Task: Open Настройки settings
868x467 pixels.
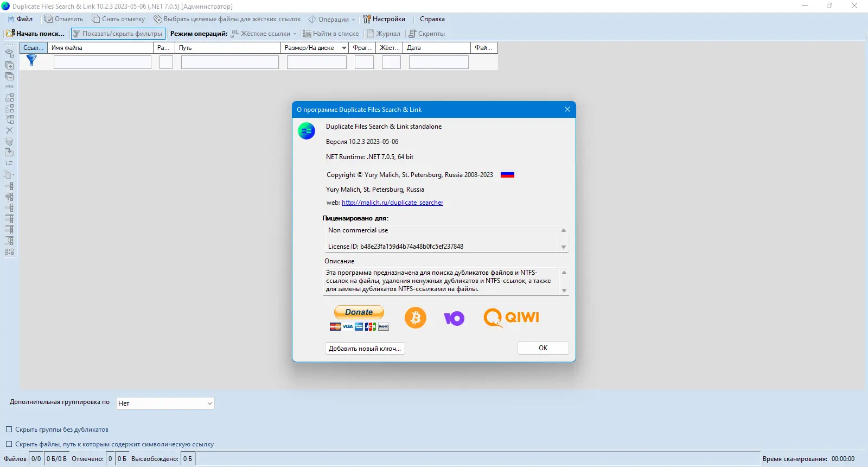Action: pyautogui.click(x=384, y=19)
